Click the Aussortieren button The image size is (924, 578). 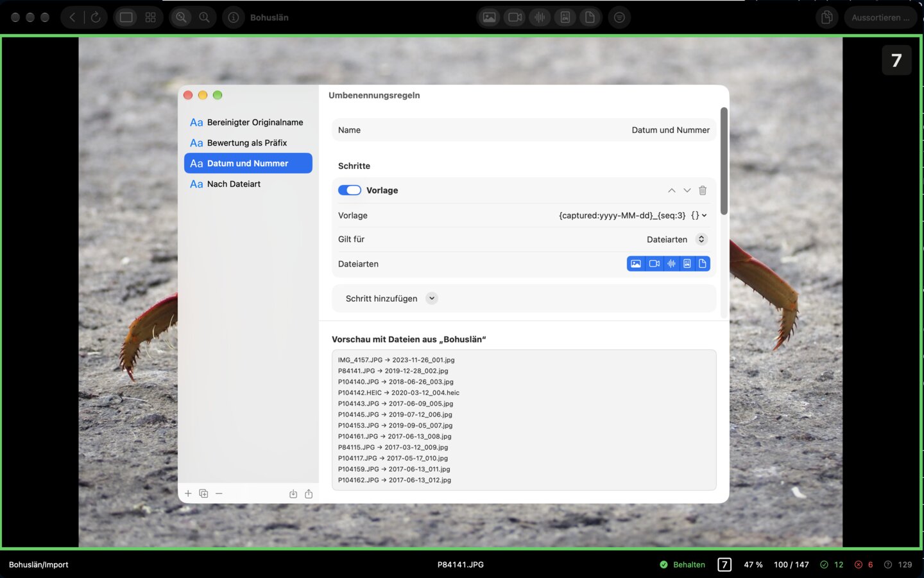click(x=880, y=17)
